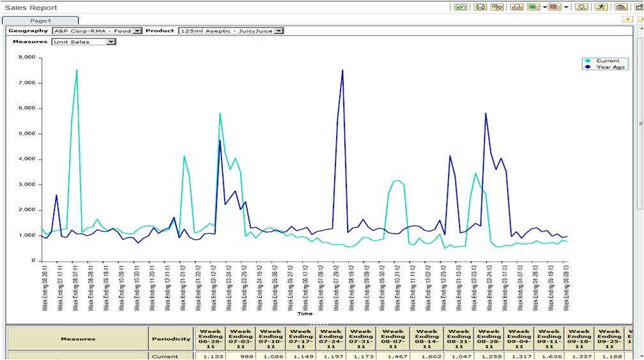This screenshot has width=644, height=360.
Task: Expand the Geography dropdown
Action: pos(137,31)
